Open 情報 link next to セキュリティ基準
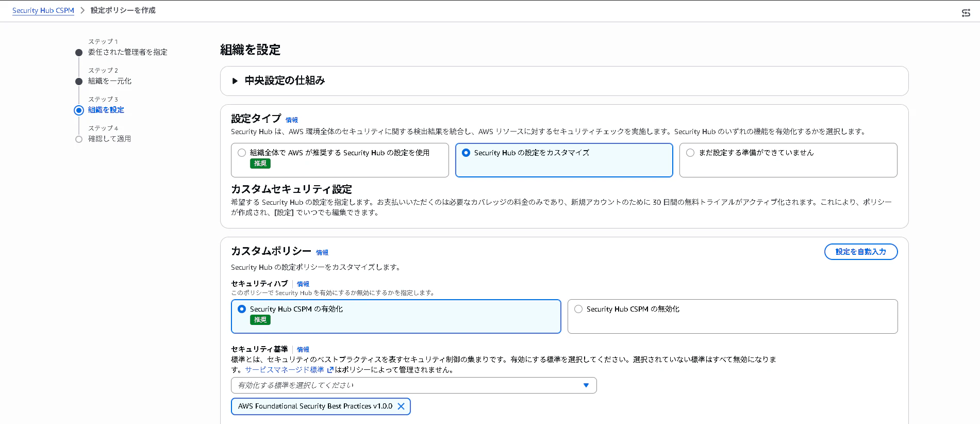Screen dimensions: 980x424 click(x=303, y=350)
